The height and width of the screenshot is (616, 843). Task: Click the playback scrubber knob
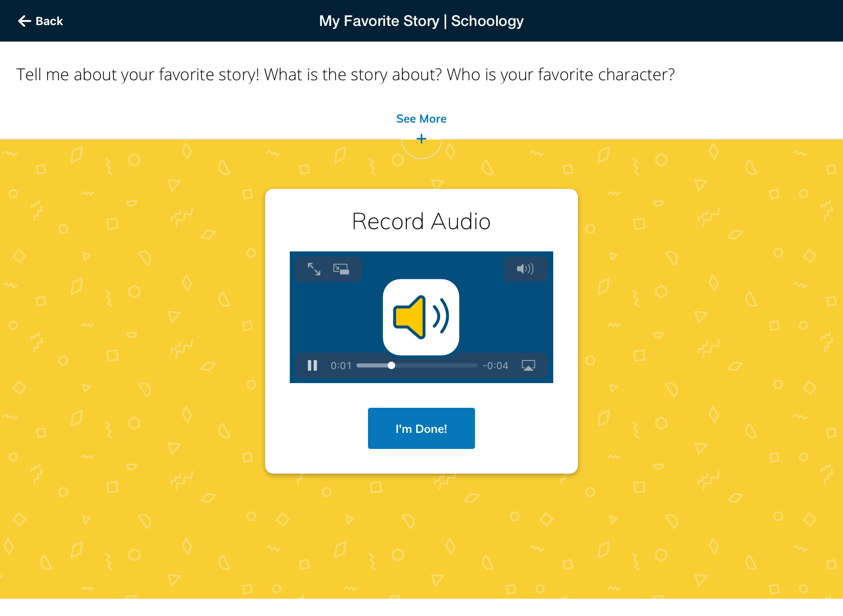click(x=391, y=365)
